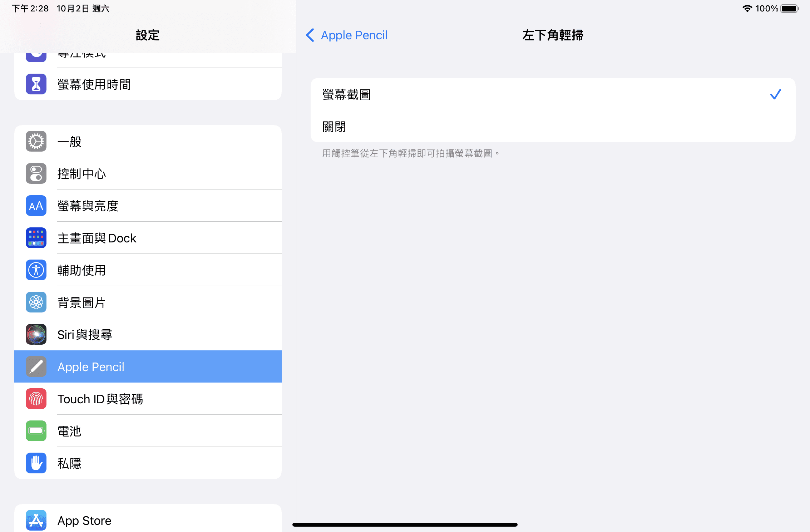Tap the 設定 sidebar title

(148, 35)
